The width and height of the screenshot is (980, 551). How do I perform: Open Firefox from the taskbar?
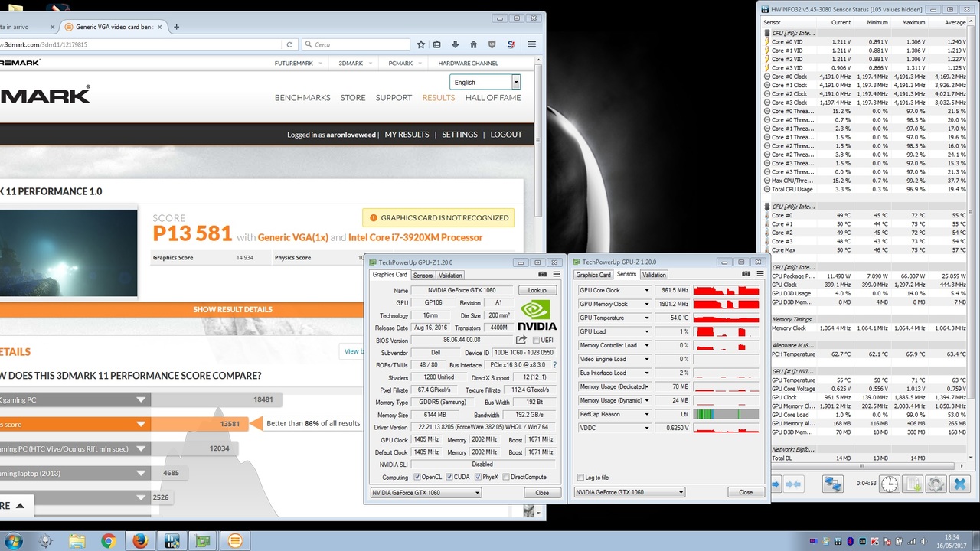click(140, 541)
